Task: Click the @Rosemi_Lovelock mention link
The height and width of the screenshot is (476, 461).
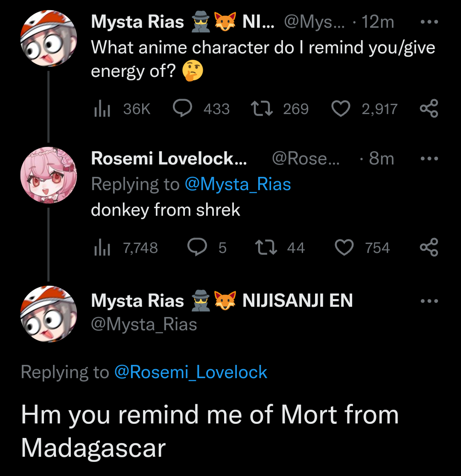Action: point(190,372)
